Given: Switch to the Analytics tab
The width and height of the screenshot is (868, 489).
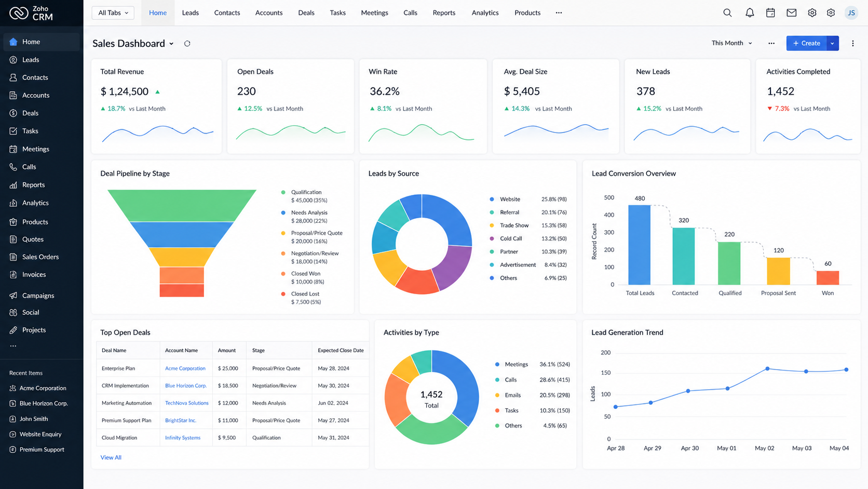Looking at the screenshot, I should tap(485, 13).
